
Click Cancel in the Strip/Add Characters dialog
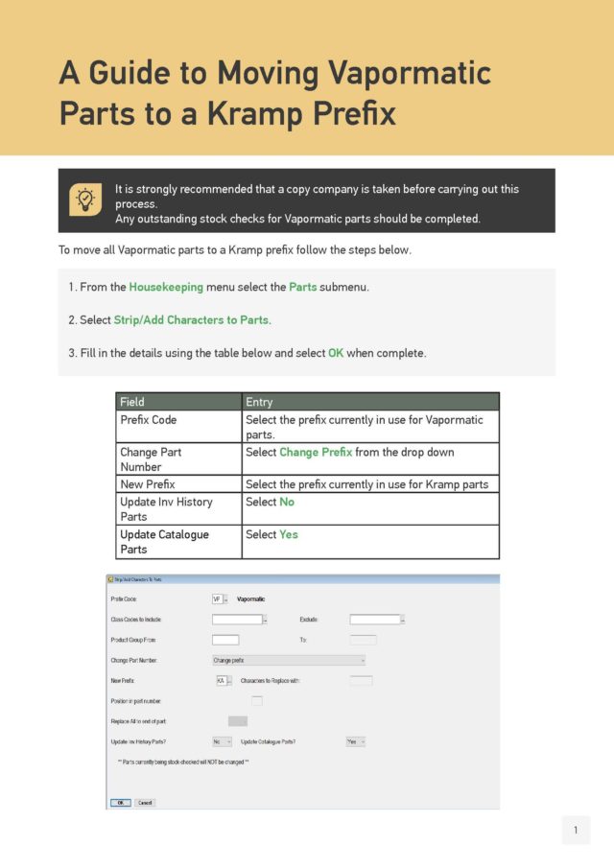145,803
